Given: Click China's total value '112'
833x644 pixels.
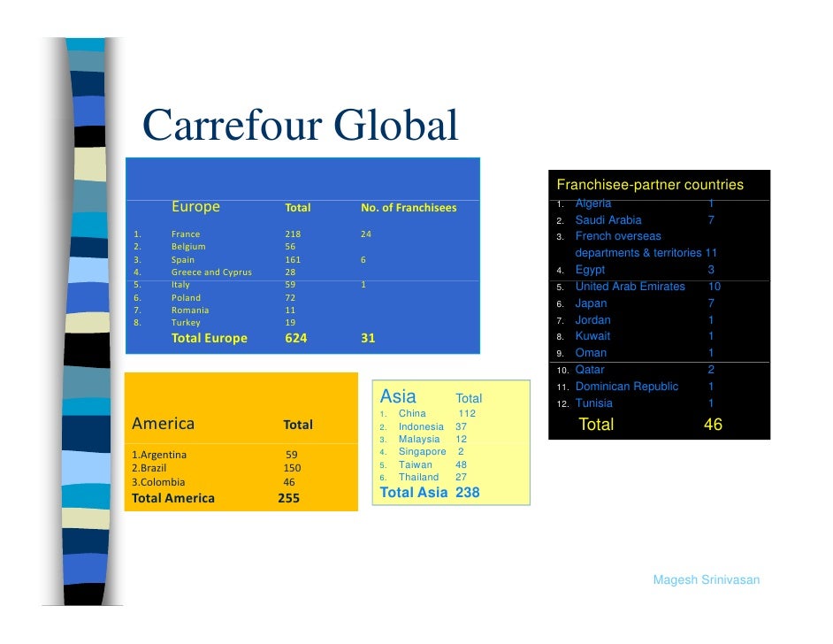Looking at the screenshot, I should tap(467, 413).
